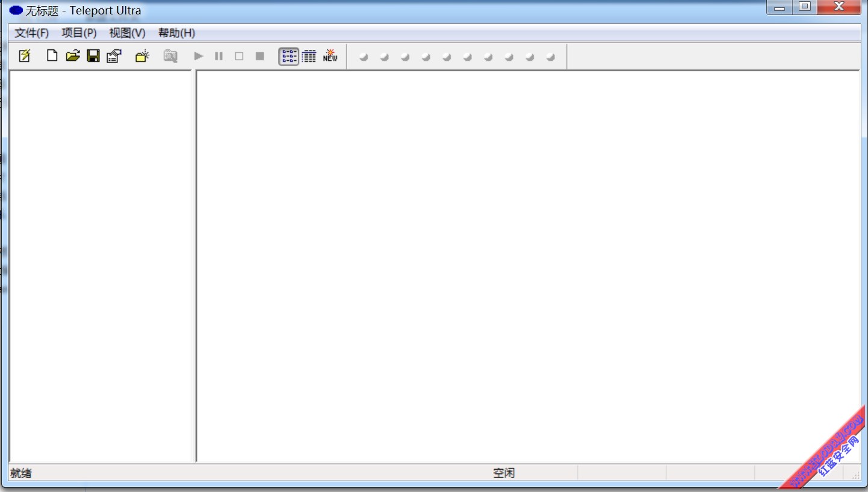This screenshot has width=868, height=492.
Task: Add a new starting address icon
Action: pos(142,56)
